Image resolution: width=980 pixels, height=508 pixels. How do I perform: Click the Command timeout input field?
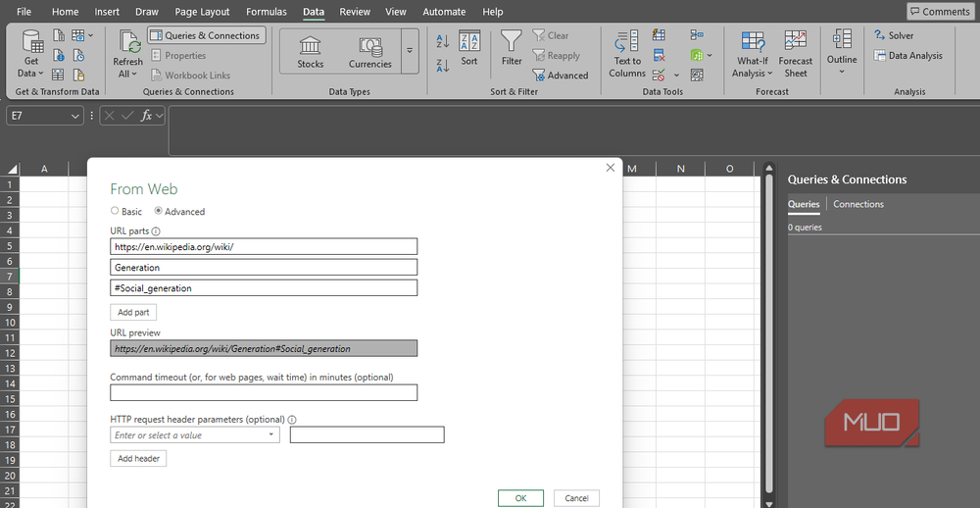coord(264,393)
